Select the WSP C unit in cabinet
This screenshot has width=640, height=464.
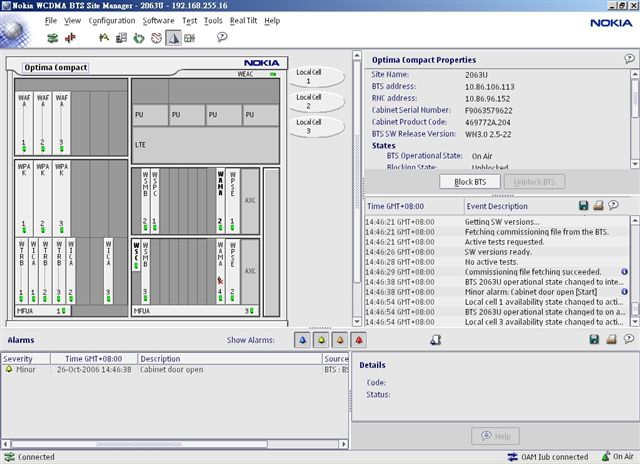(155, 201)
